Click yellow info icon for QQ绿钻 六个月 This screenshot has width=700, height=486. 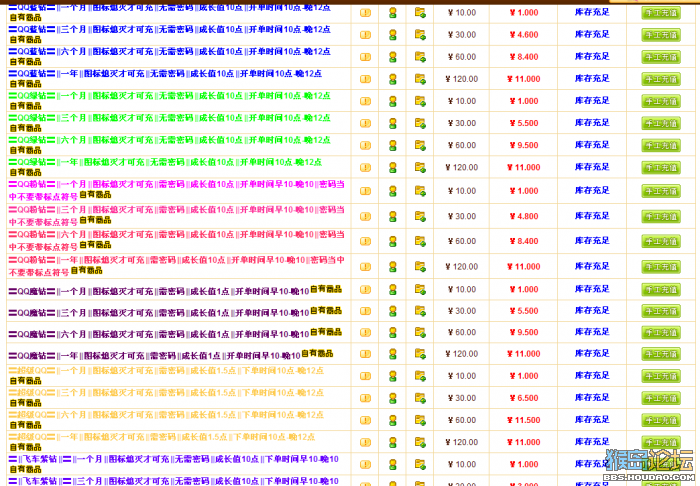pyautogui.click(x=365, y=145)
